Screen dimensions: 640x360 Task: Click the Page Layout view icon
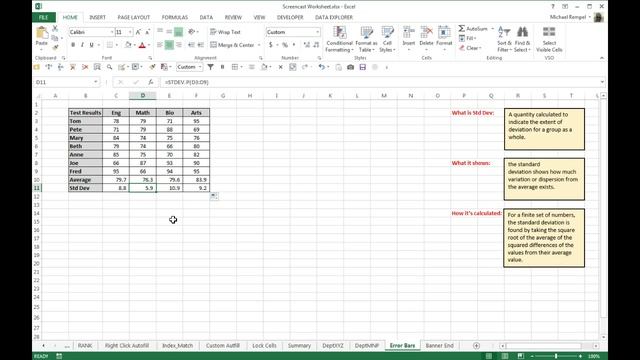[x=505, y=356]
